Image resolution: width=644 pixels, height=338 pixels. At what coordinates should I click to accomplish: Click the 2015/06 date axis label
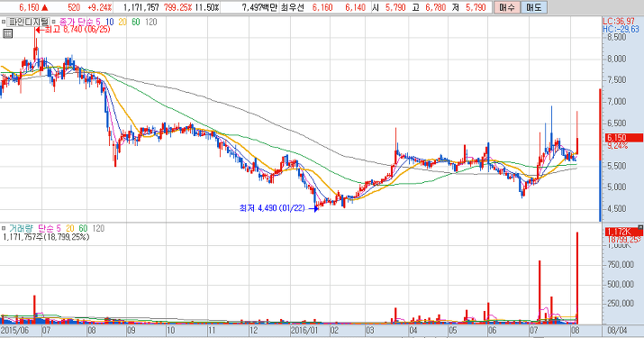click(14, 331)
